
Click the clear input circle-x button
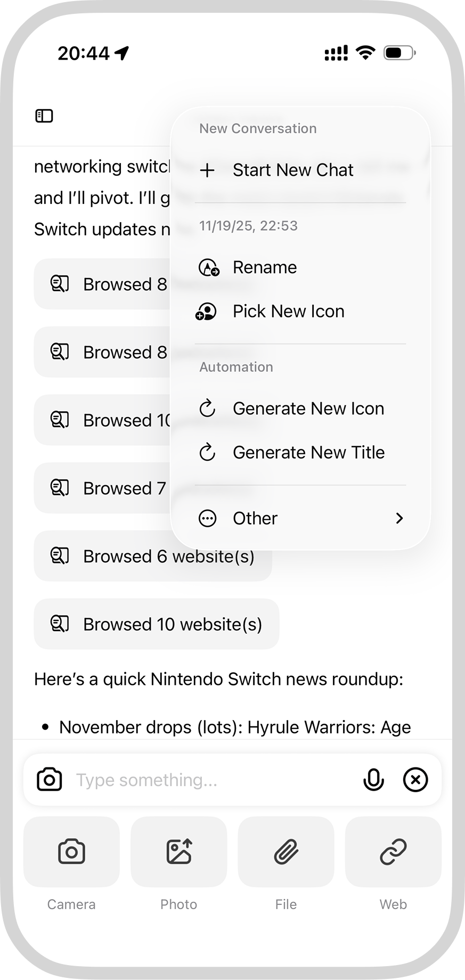pyautogui.click(x=415, y=779)
